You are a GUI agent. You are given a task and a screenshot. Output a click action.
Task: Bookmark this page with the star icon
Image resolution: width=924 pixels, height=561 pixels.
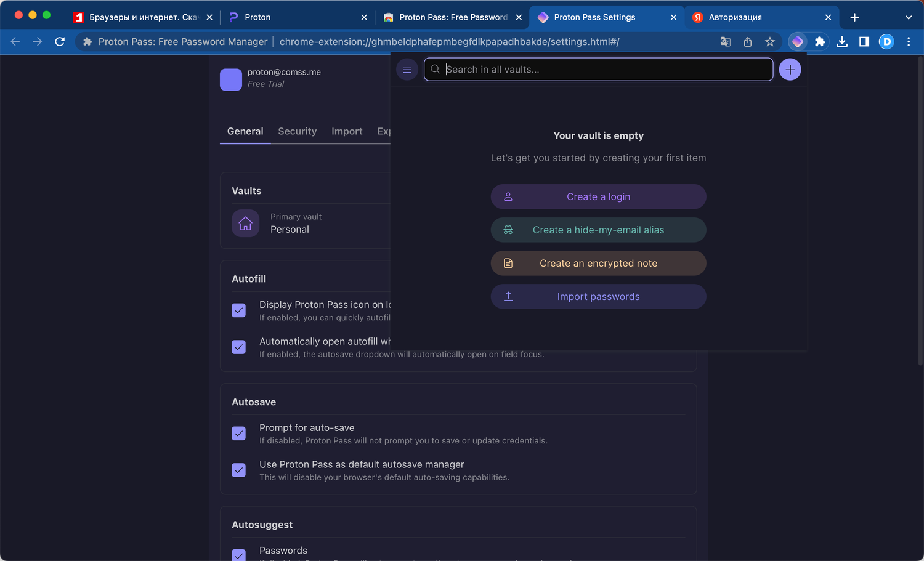(770, 42)
